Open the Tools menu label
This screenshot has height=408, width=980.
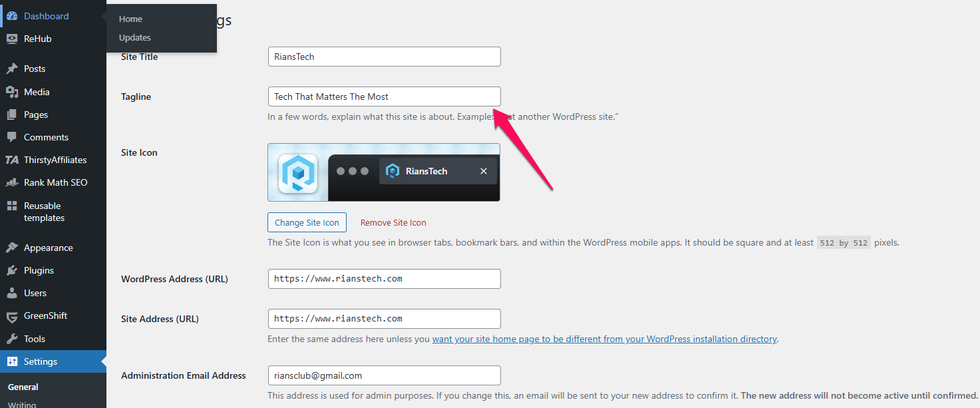tap(35, 339)
